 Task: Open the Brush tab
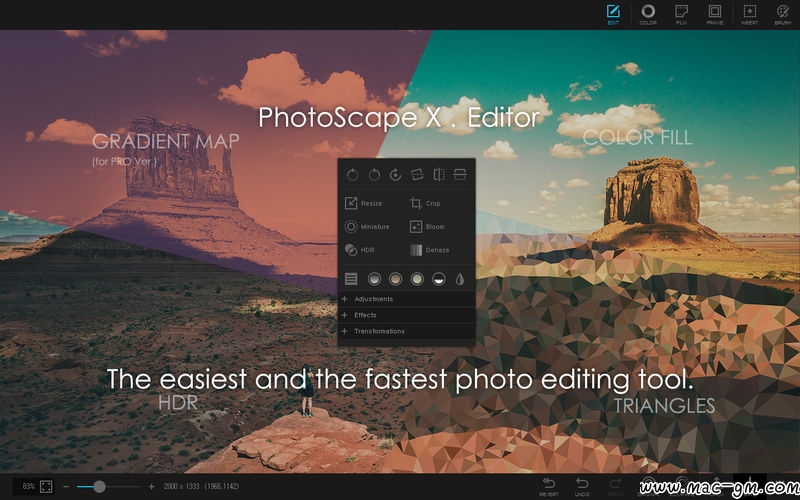tap(783, 15)
